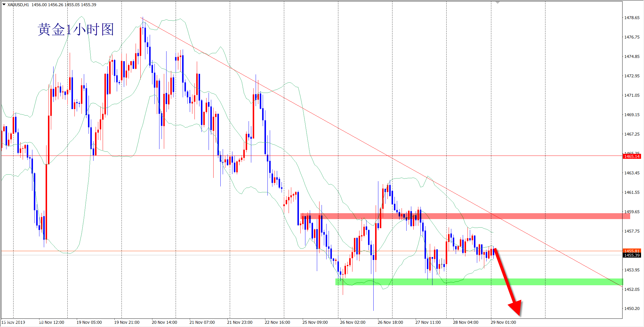644x327 pixels.
Task: Select the blue Chinese chart title text
Action: pyautogui.click(x=76, y=30)
